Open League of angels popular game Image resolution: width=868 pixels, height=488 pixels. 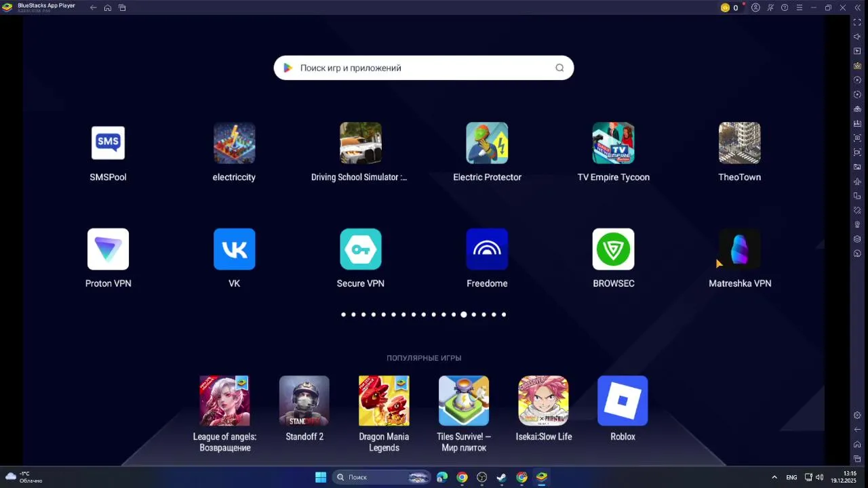coord(224,401)
